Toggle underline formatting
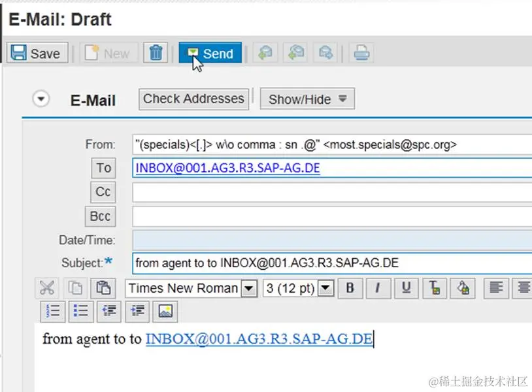The width and height of the screenshot is (532, 392). (406, 288)
